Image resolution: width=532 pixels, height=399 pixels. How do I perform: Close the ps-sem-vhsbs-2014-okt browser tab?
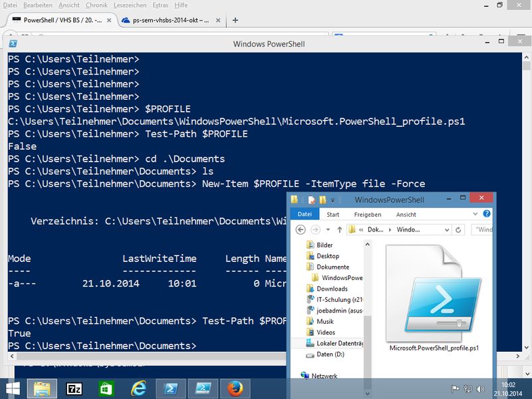(218, 21)
